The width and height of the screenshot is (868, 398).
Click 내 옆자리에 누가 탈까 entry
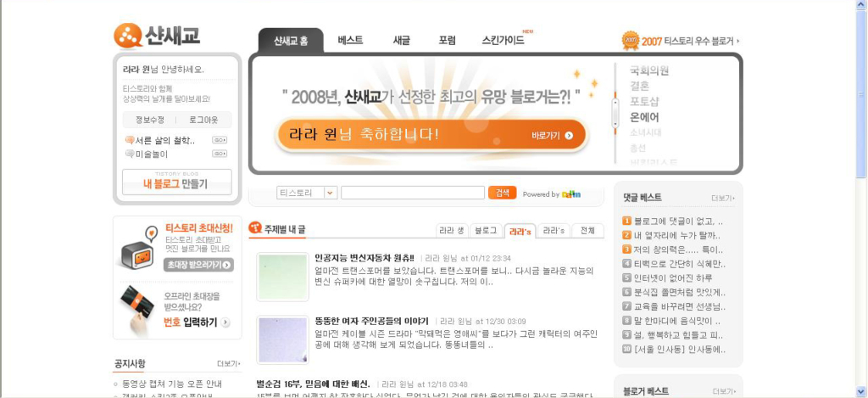click(677, 235)
